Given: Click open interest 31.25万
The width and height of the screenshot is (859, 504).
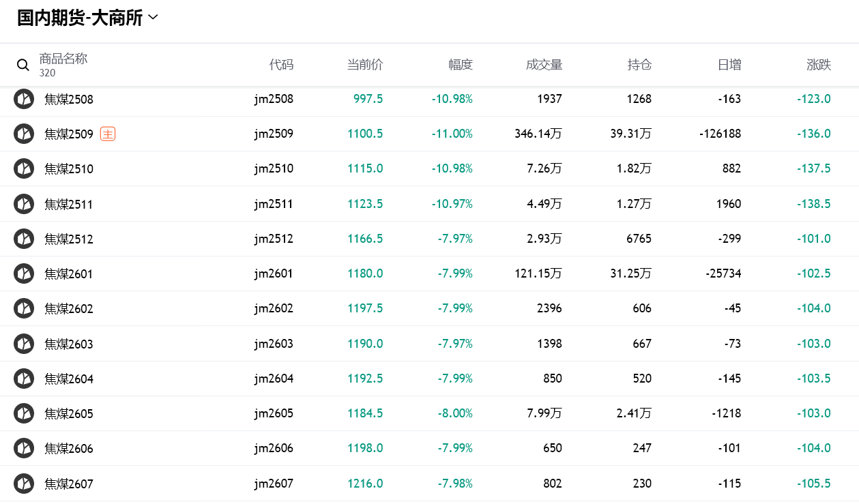Looking at the screenshot, I should 631,273.
